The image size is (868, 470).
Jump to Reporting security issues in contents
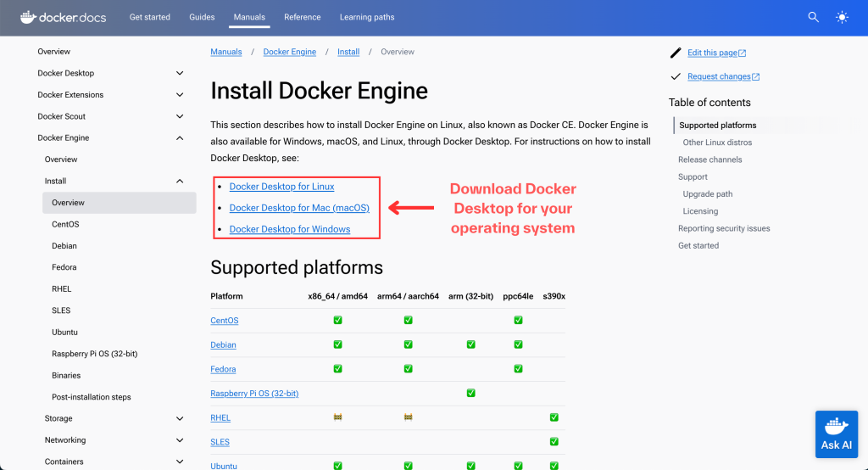coord(724,228)
